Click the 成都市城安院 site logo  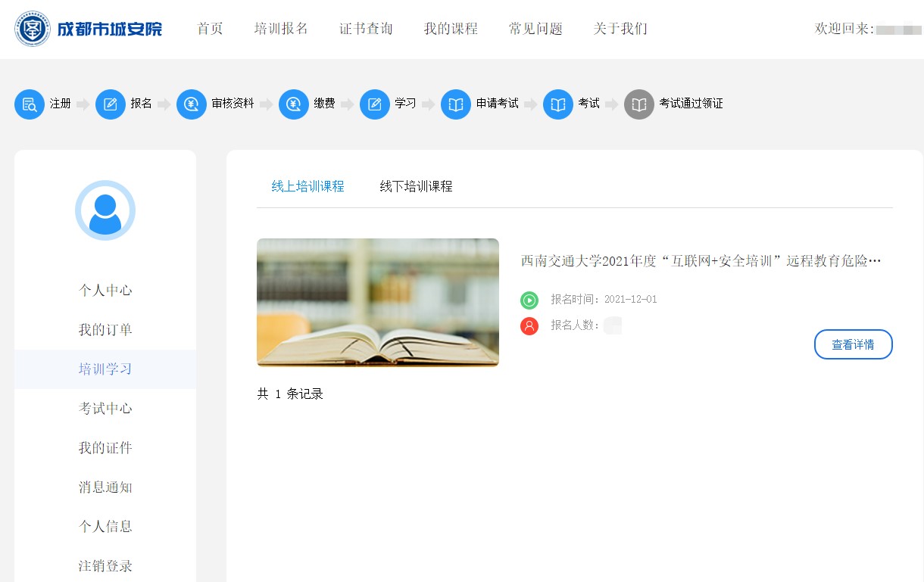pos(89,29)
